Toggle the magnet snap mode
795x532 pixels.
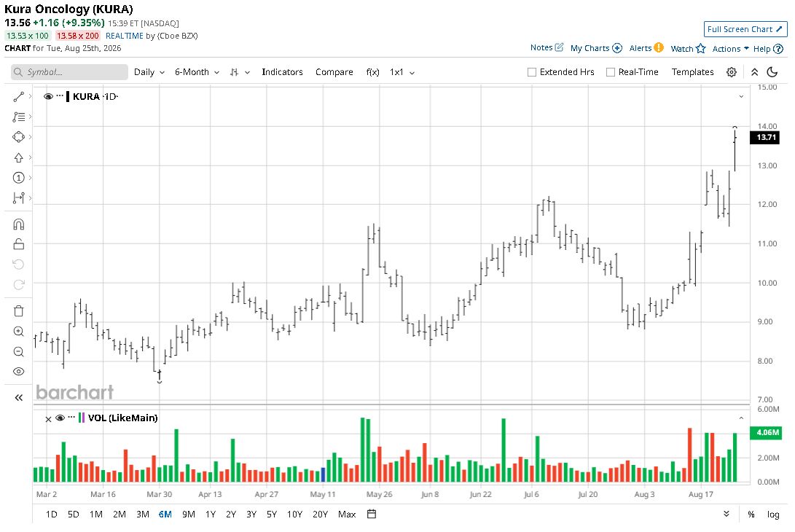coord(19,224)
